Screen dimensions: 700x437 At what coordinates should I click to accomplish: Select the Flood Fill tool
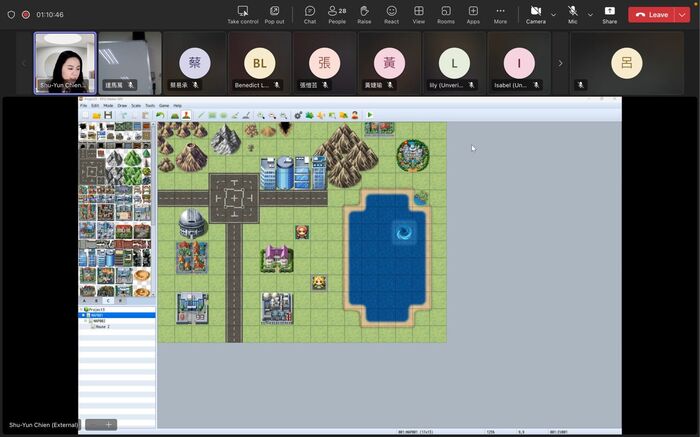pos(235,115)
